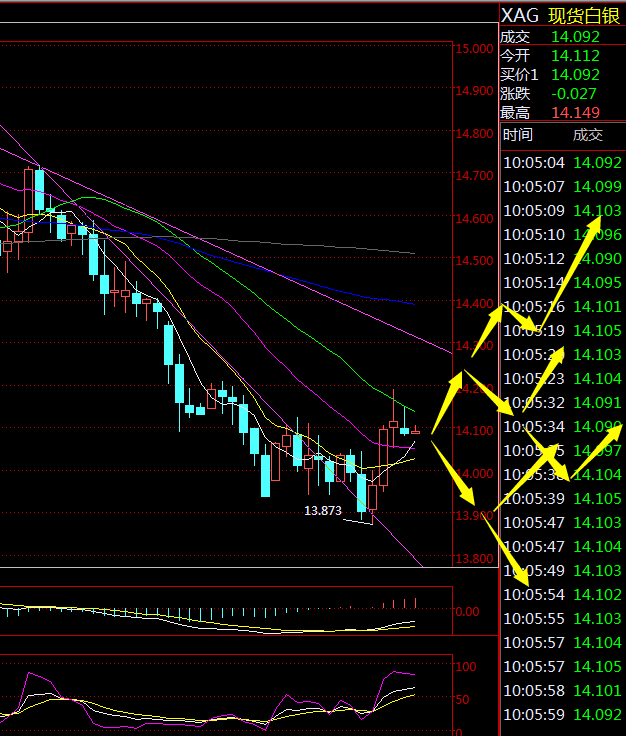Image resolution: width=626 pixels, height=736 pixels.
Task: Click price 14.091 in the 10:05:32 row
Action: point(597,403)
